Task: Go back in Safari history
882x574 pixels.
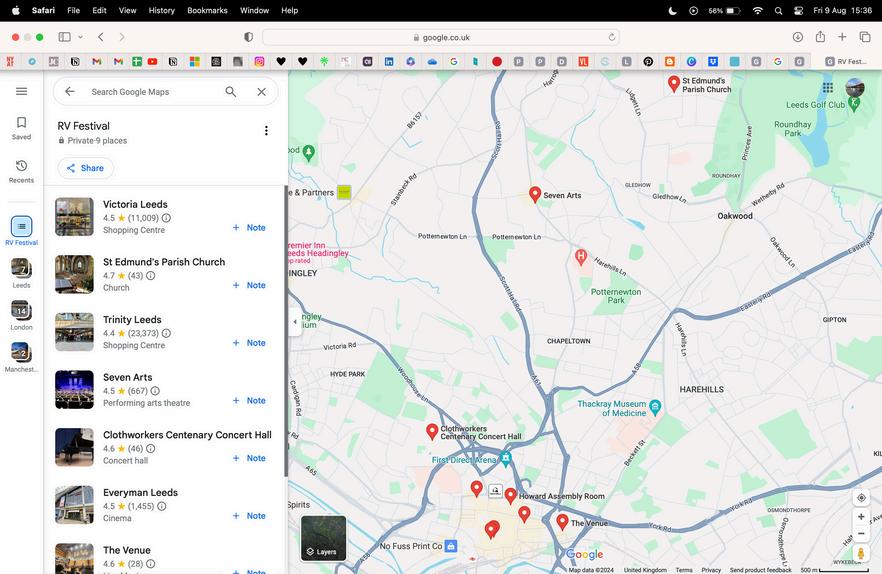Action: pyautogui.click(x=101, y=37)
